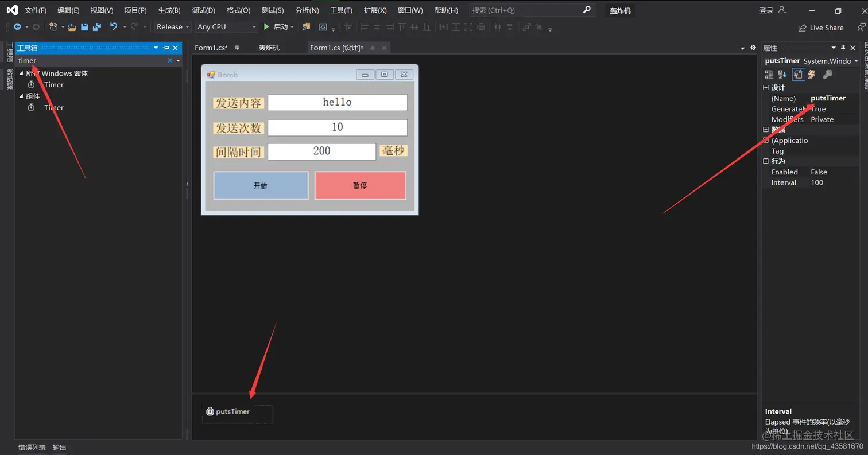Open the designer settings gear icon
Image resolution: width=868 pixels, height=455 pixels.
tap(753, 48)
